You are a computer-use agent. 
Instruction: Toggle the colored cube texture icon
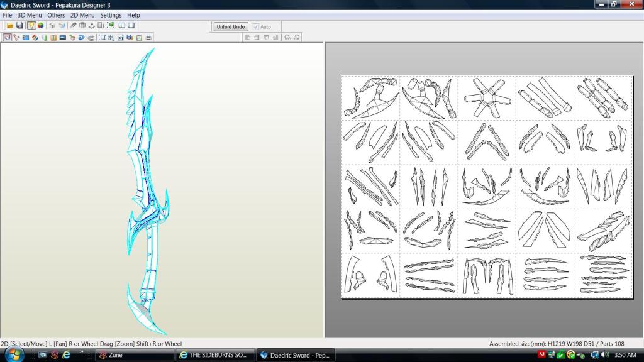pos(41,25)
